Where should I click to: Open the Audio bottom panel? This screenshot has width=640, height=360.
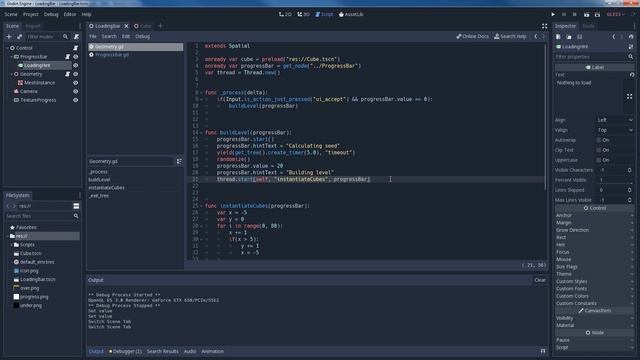click(190, 351)
